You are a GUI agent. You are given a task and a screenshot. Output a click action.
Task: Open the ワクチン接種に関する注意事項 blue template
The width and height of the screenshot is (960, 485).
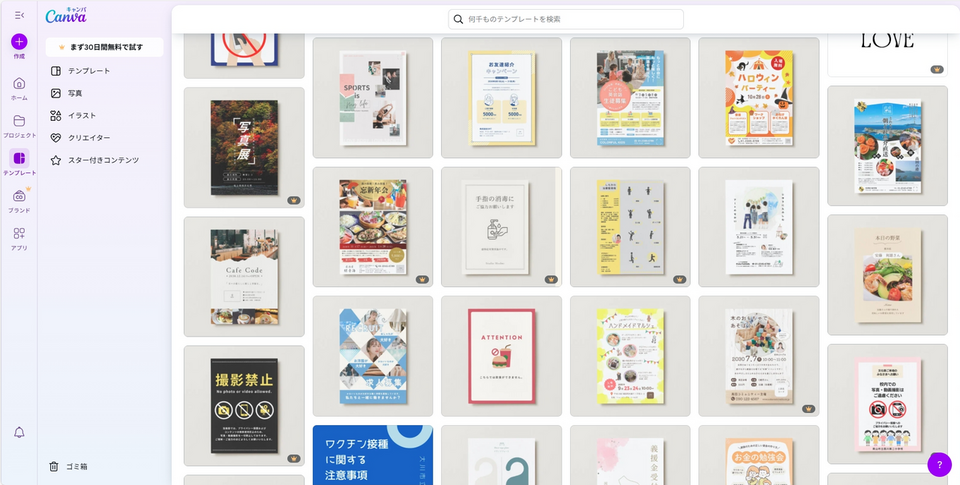pyautogui.click(x=373, y=455)
